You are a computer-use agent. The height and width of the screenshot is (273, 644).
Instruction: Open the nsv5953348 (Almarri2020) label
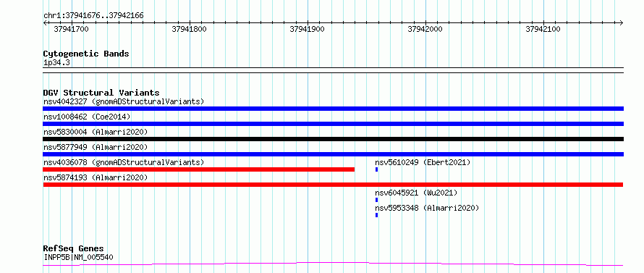pyautogui.click(x=427, y=208)
